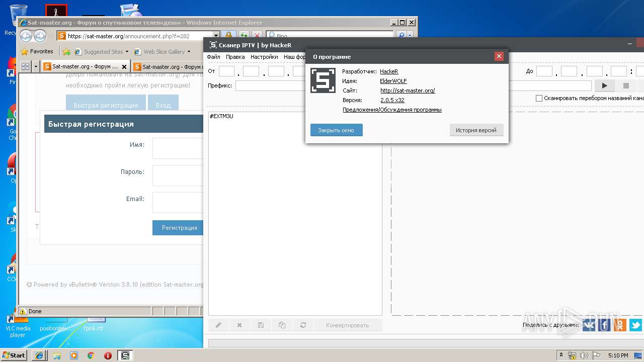Click the Пароль registration field
The height and width of the screenshot is (362, 644).
tap(179, 175)
